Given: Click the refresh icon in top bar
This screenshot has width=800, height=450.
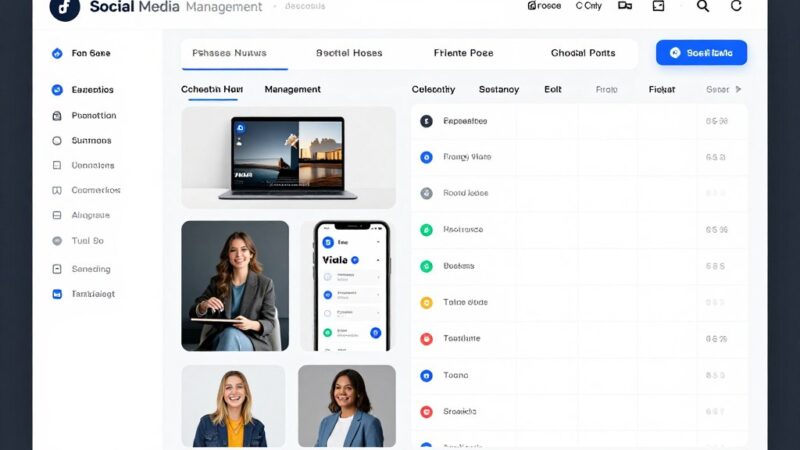Looking at the screenshot, I should 736,6.
